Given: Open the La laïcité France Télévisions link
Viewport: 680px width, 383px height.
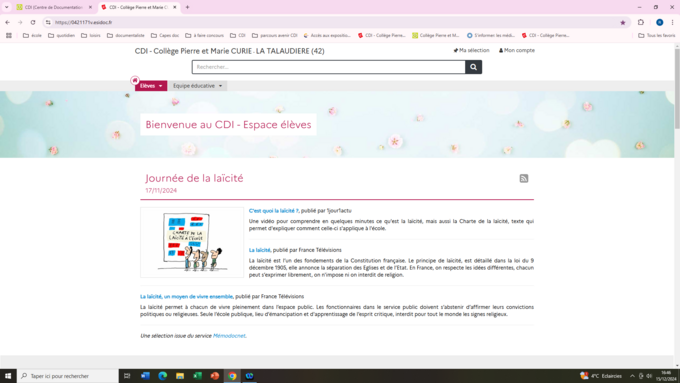Looking at the screenshot, I should pos(259,250).
